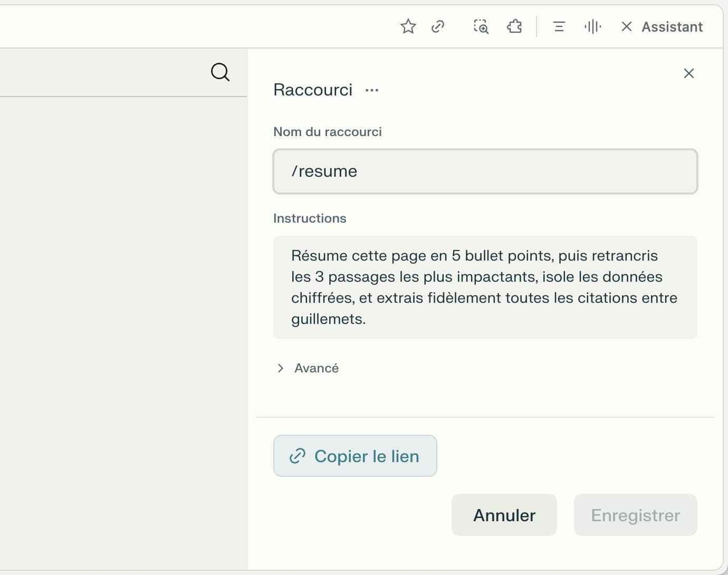Click the audio waveform icon
Viewport: 728px width, 575px height.
pos(592,26)
